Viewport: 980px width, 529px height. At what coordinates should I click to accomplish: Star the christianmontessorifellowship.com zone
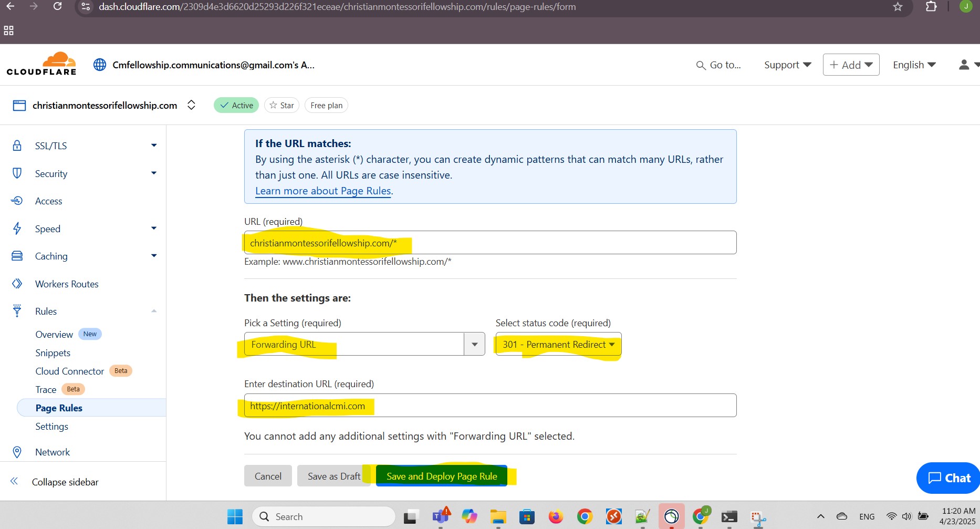(x=282, y=105)
